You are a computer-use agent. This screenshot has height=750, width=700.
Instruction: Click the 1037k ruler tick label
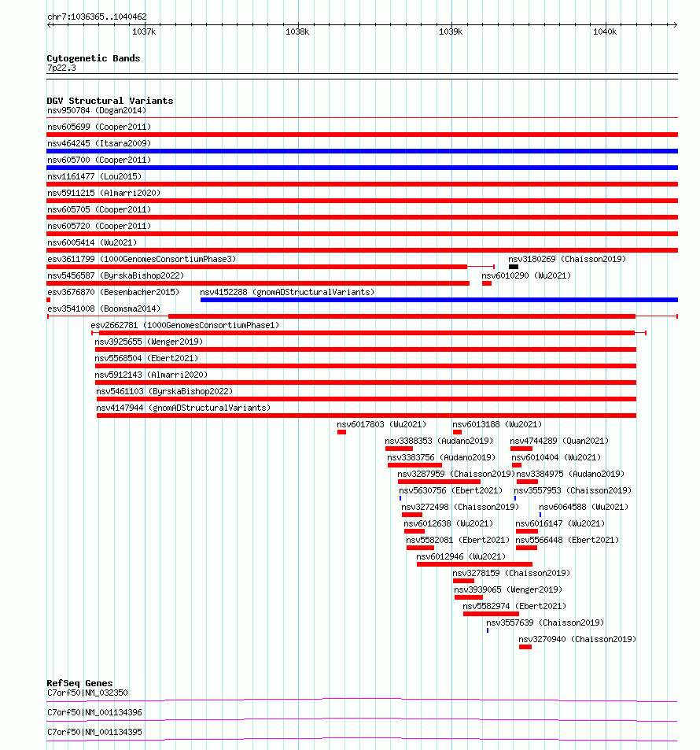tap(144, 32)
